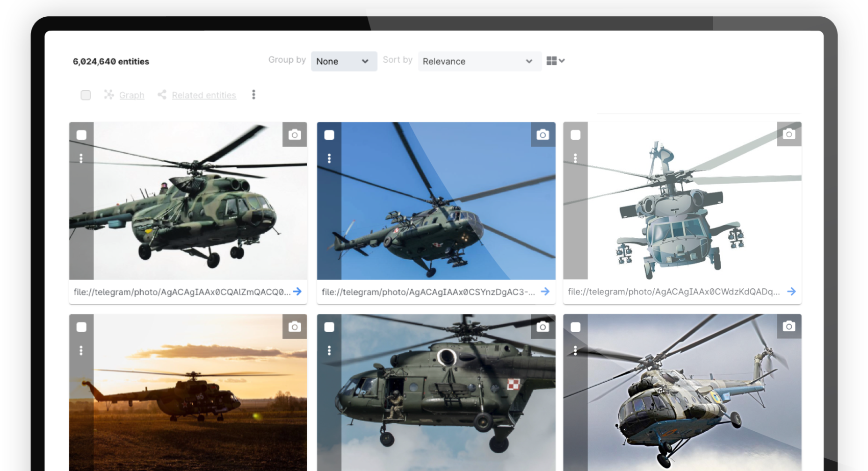868x471 pixels.
Task: Tick the checkbox on the sunset helicopter card
Action: click(x=81, y=327)
